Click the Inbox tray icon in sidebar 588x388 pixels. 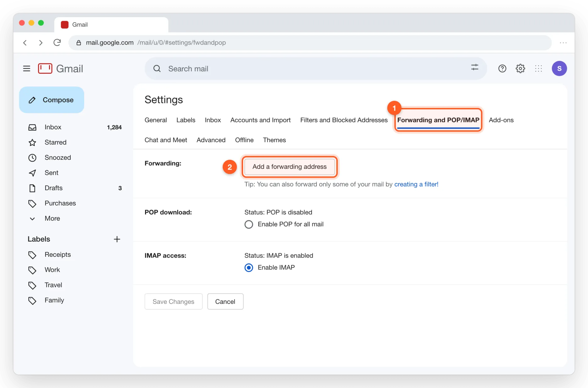pos(32,127)
